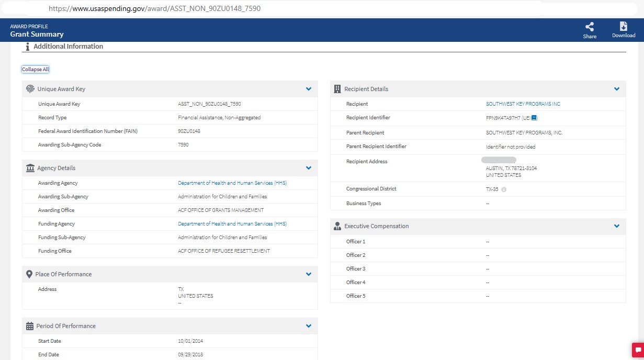Click the Collapse All link
This screenshot has height=360, width=644.
[x=36, y=70]
